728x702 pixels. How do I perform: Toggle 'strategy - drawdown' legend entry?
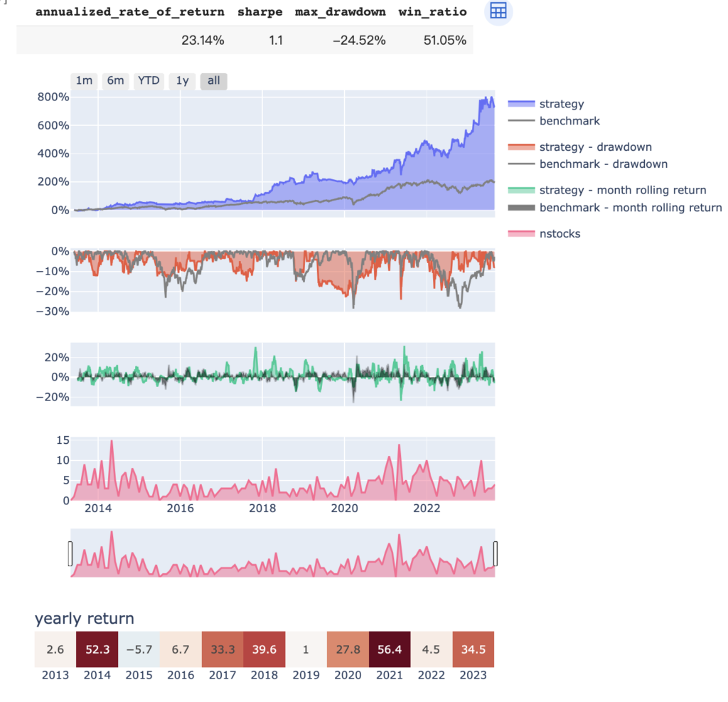[580, 147]
